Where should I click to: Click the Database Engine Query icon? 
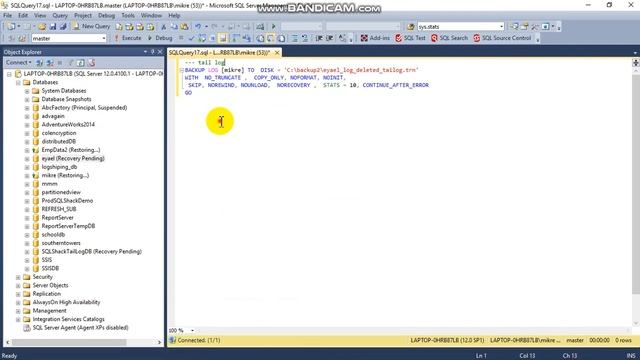point(119,27)
